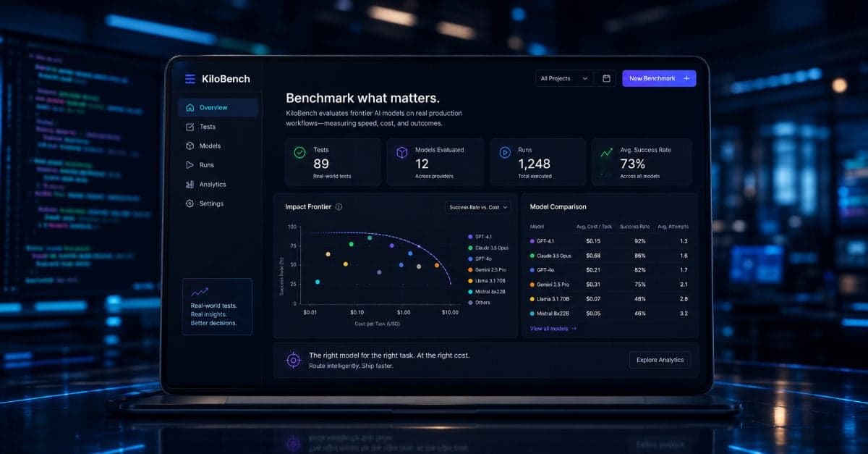The width and height of the screenshot is (868, 454).
Task: Click the 1,248 total runs value
Action: [534, 164]
